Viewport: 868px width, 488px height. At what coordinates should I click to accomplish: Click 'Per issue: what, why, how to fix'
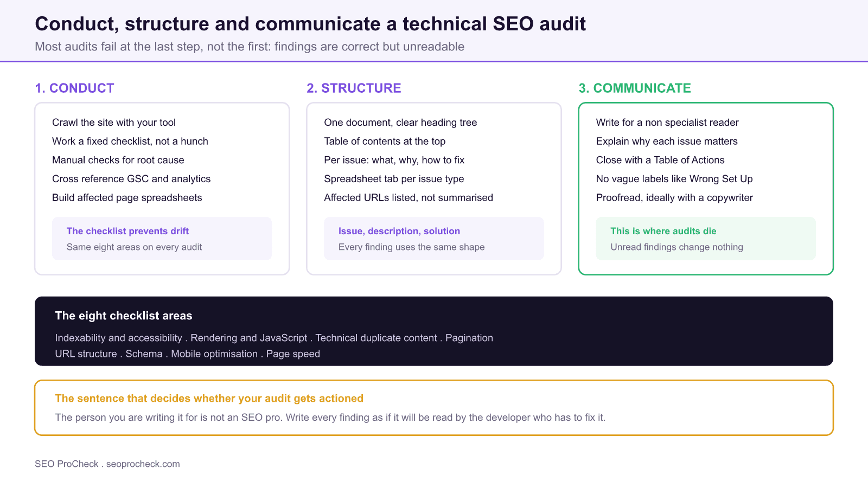pos(394,160)
